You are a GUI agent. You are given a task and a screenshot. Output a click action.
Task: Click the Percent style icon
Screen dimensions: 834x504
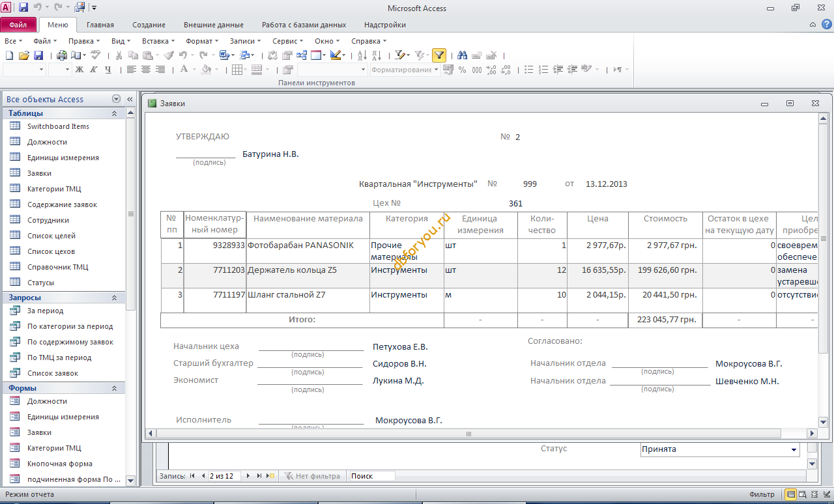click(462, 70)
